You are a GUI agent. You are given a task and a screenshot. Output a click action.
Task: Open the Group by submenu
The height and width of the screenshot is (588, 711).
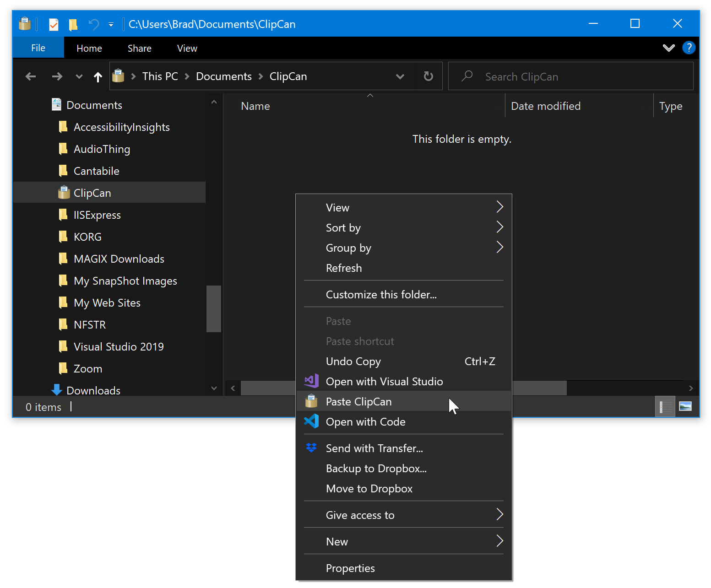click(404, 248)
